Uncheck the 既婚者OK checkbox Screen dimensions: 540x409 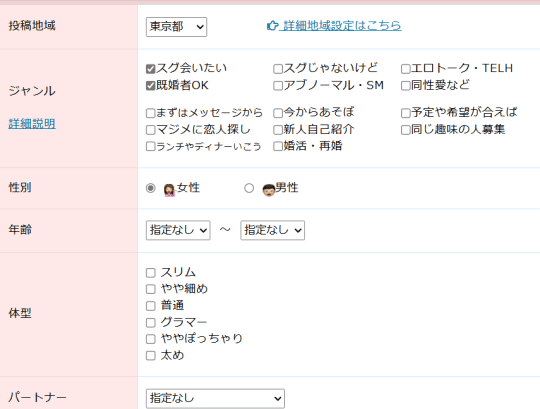(150, 86)
